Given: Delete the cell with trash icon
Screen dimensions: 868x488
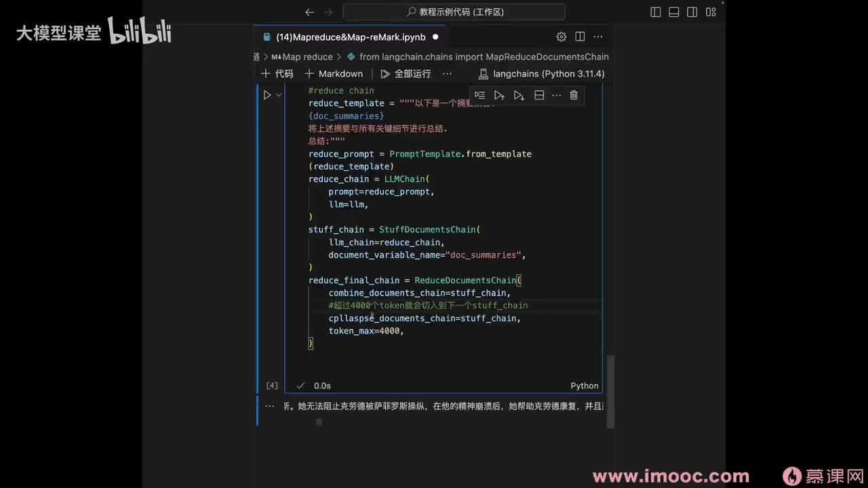Looking at the screenshot, I should (x=574, y=96).
